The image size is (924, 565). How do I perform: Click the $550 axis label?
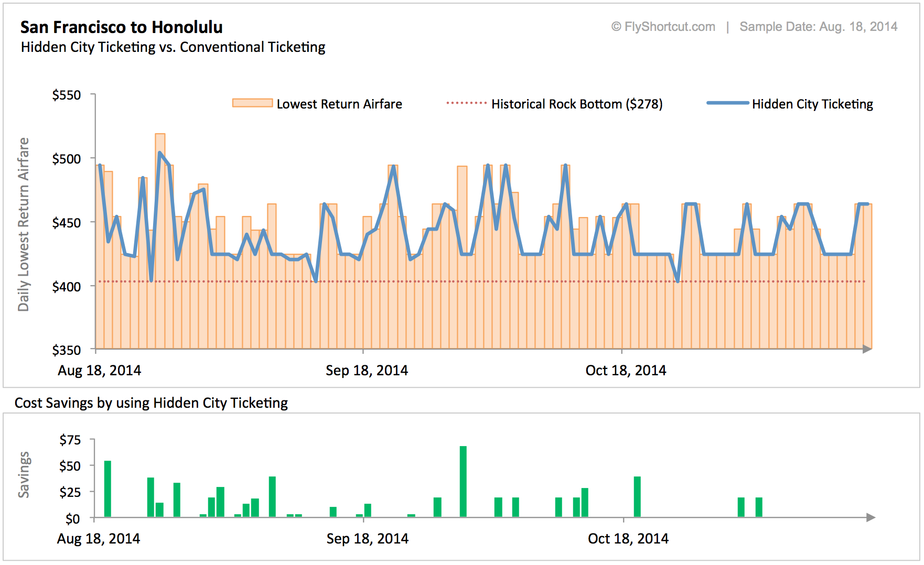pyautogui.click(x=67, y=95)
